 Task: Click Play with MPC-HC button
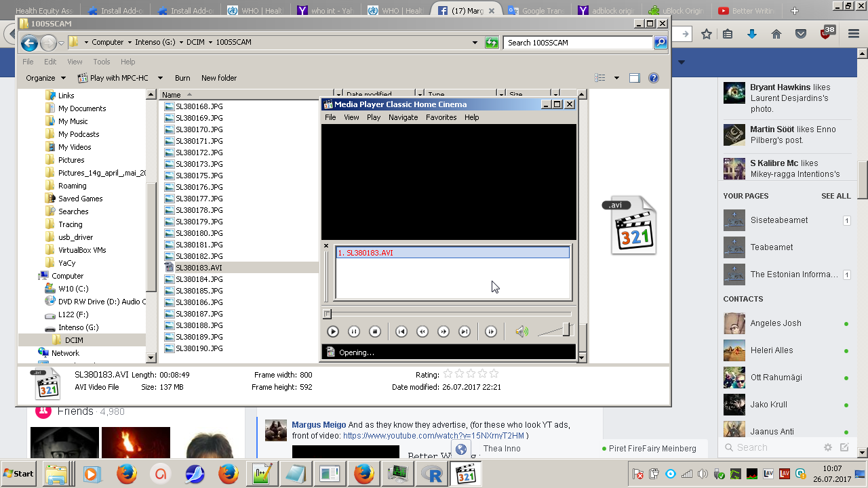(x=113, y=78)
